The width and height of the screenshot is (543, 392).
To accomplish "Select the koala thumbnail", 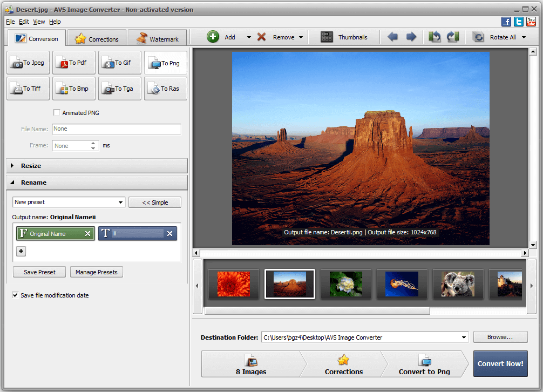I will point(458,284).
